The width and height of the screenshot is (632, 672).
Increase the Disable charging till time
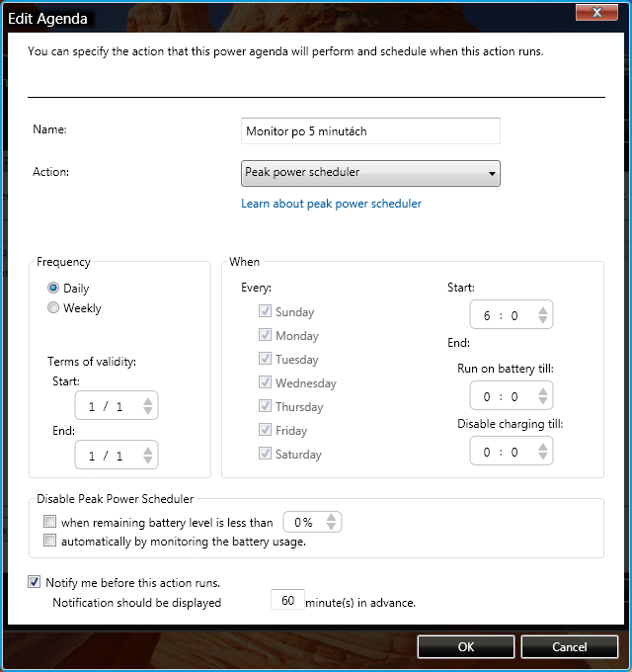point(542,445)
